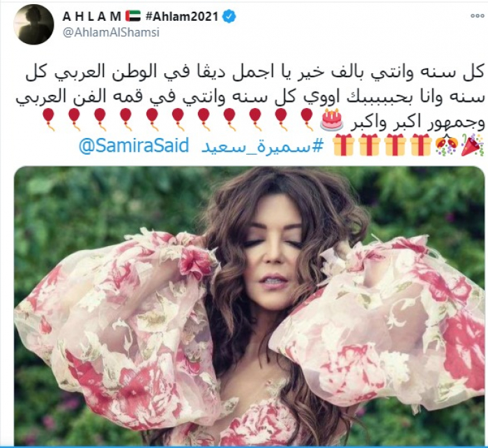
Task: Click the UAE flag emoji beside the name
Action: point(133,16)
